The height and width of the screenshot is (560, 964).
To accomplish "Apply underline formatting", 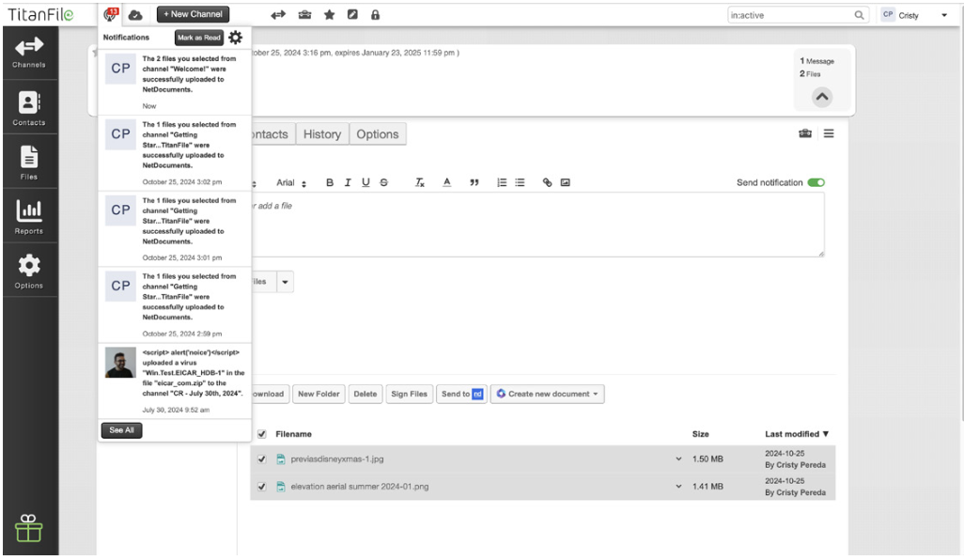I will tap(365, 182).
